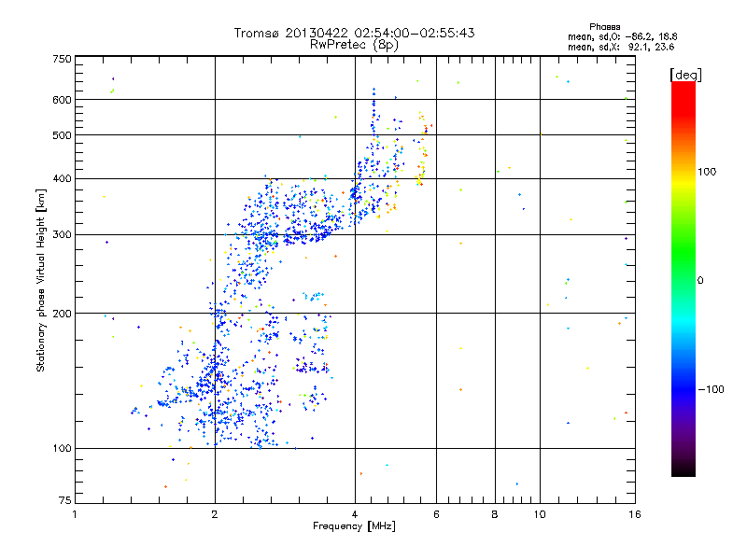747x560 pixels.
Task: Click the '[deg]' colorbar unit label
Action: (685, 75)
